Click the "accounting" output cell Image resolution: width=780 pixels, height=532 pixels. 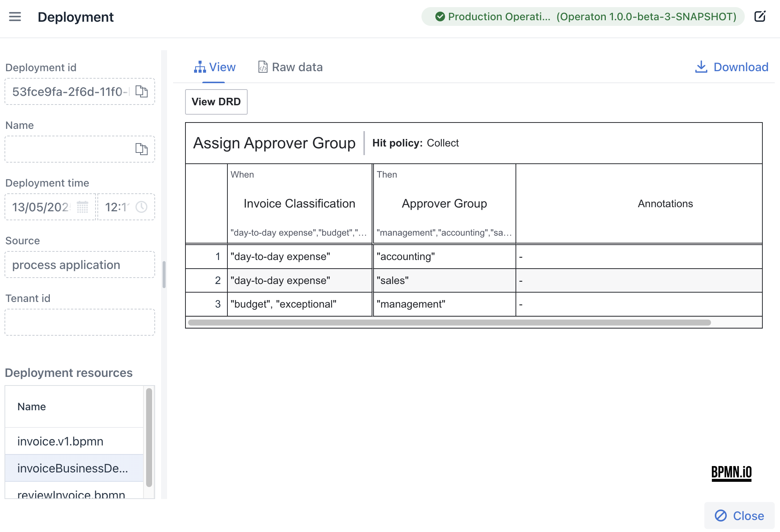click(x=444, y=257)
